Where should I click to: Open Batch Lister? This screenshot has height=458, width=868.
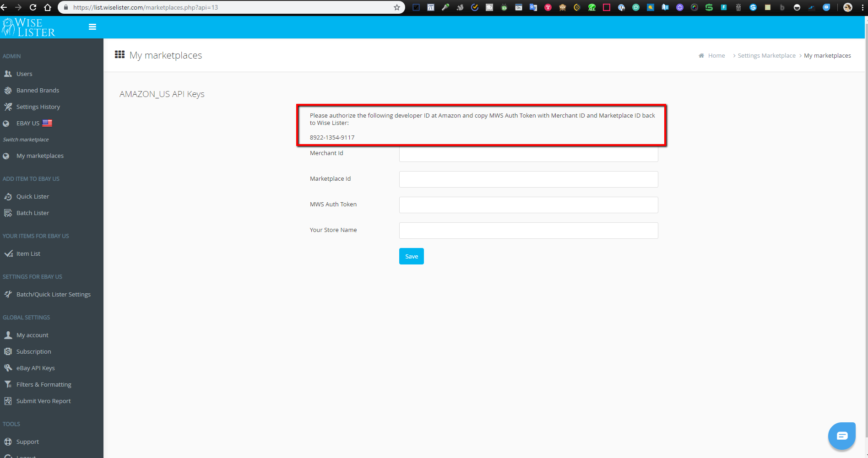pos(33,213)
